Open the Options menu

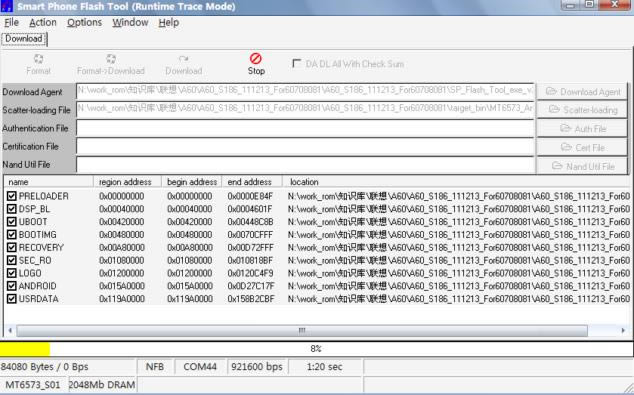point(84,23)
